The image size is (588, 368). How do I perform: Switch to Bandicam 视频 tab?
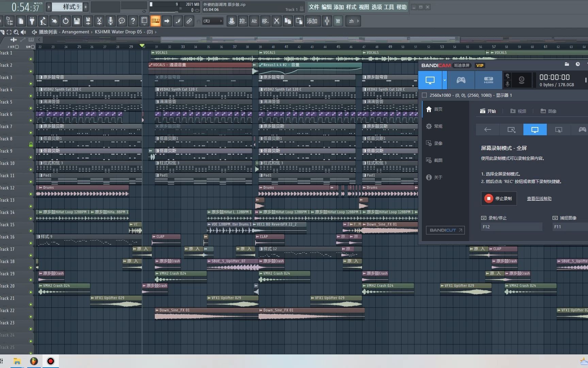click(518, 111)
